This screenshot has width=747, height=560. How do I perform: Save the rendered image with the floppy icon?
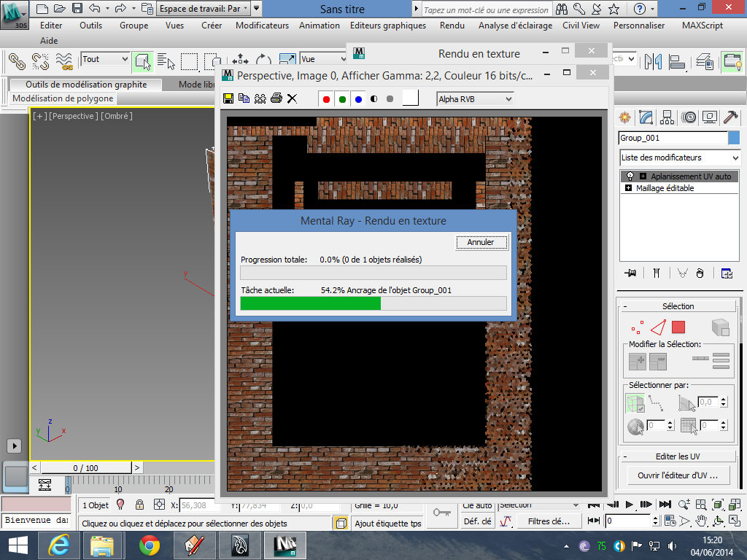point(228,98)
